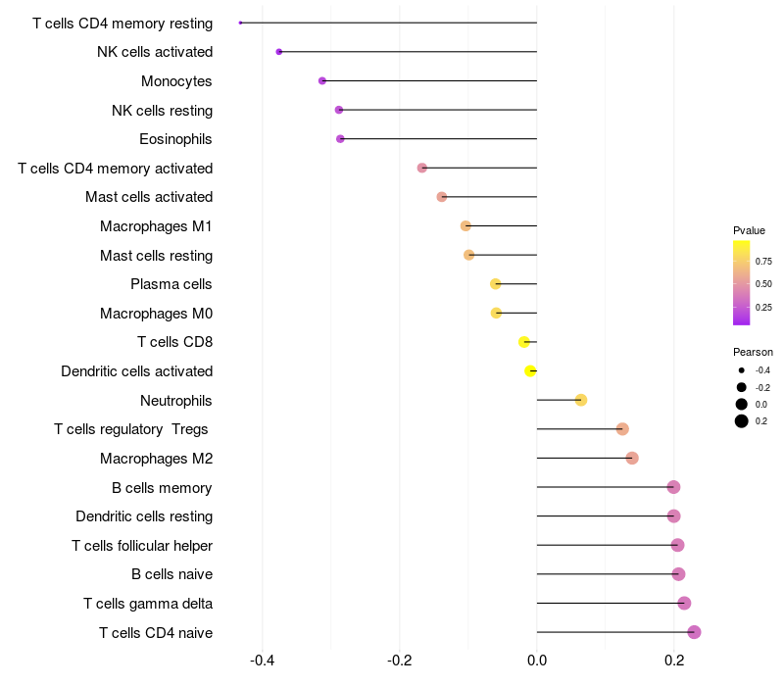The height and width of the screenshot is (686, 784).
Task: Click the yellow Dendritic cells activated dot
Action: [530, 370]
